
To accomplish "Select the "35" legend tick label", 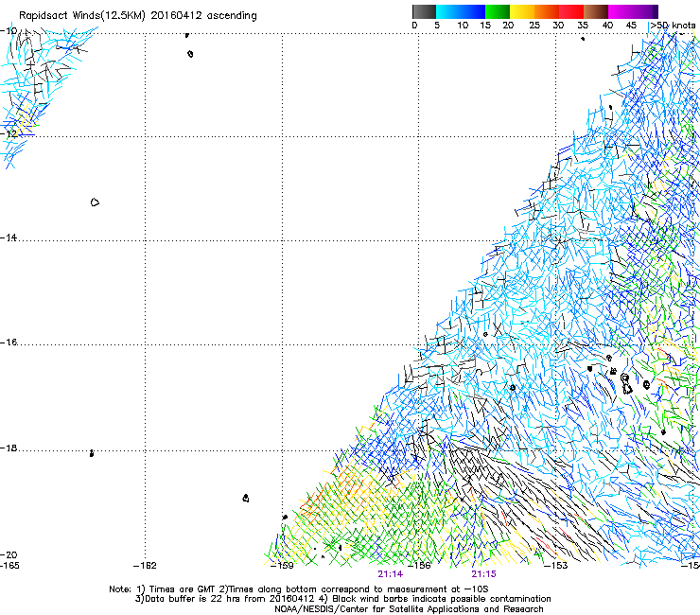I will (x=583, y=26).
